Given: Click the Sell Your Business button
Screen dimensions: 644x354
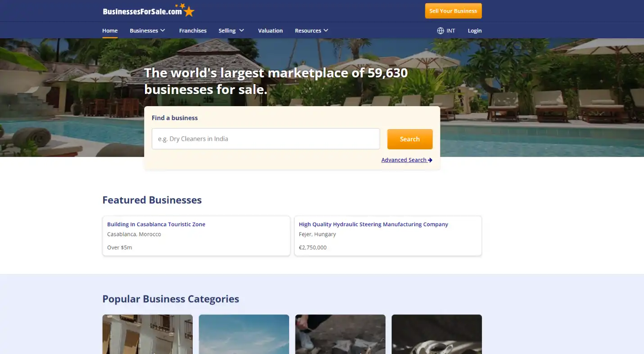Looking at the screenshot, I should point(453,11).
